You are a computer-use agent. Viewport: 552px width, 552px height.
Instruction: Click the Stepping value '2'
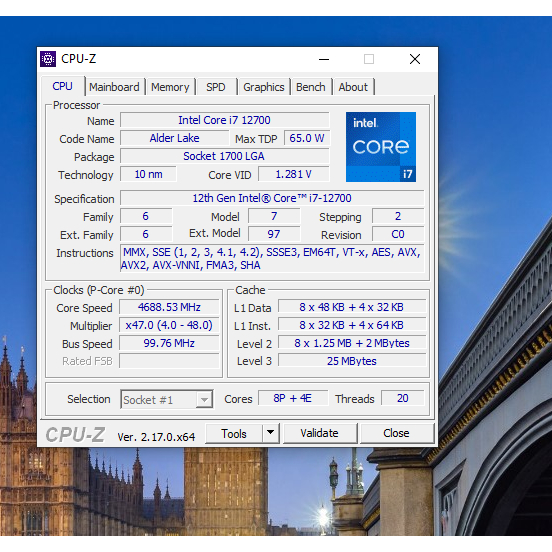pos(398,216)
